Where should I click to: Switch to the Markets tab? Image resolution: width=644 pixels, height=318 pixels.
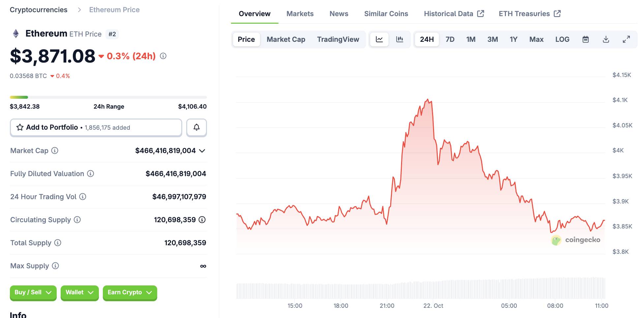300,14
